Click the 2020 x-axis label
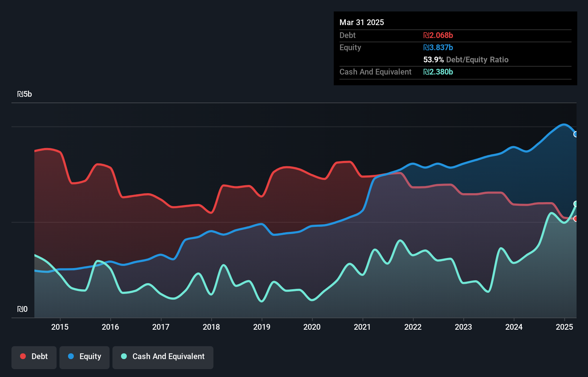 click(312, 327)
